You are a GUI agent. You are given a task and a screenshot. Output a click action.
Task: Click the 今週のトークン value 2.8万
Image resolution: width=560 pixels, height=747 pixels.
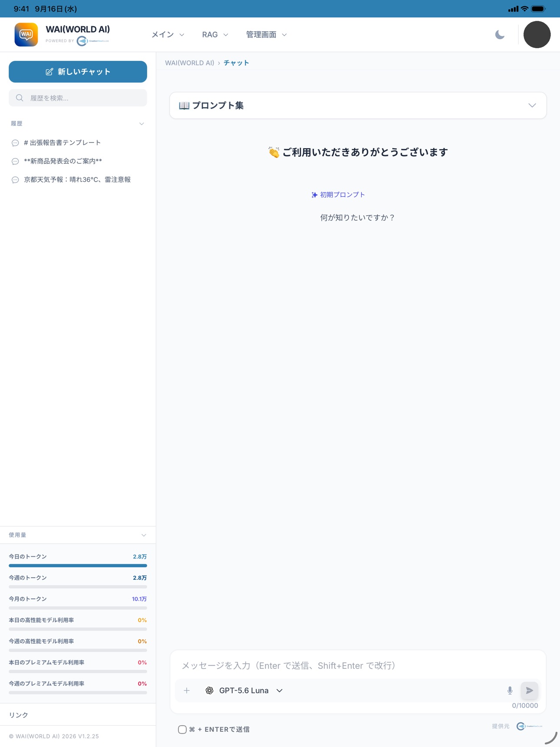click(x=140, y=578)
